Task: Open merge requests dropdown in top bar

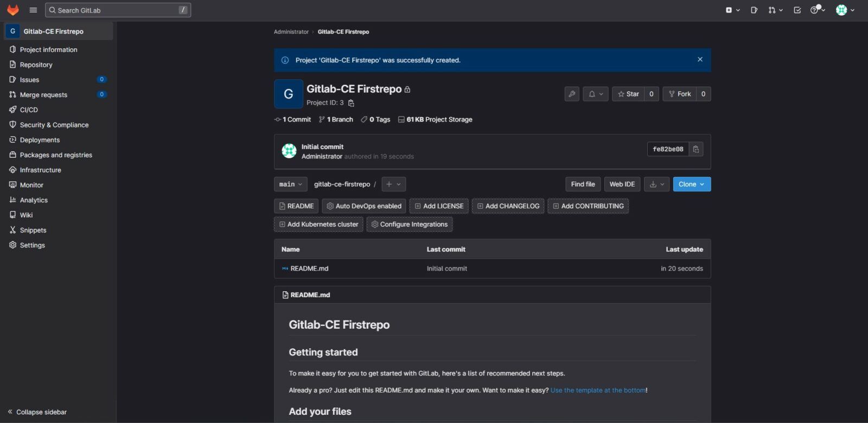Action: [775, 10]
